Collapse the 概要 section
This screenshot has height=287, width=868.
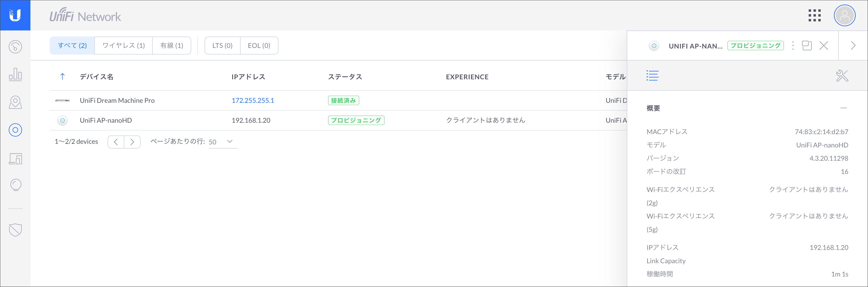coord(843,108)
